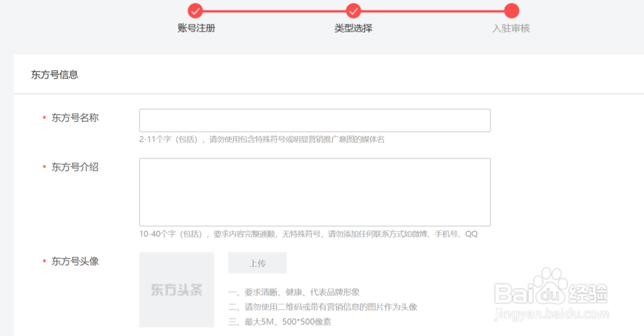The width and height of the screenshot is (644, 336).
Task: Click the 上传 avatar upload button
Action: point(258,263)
